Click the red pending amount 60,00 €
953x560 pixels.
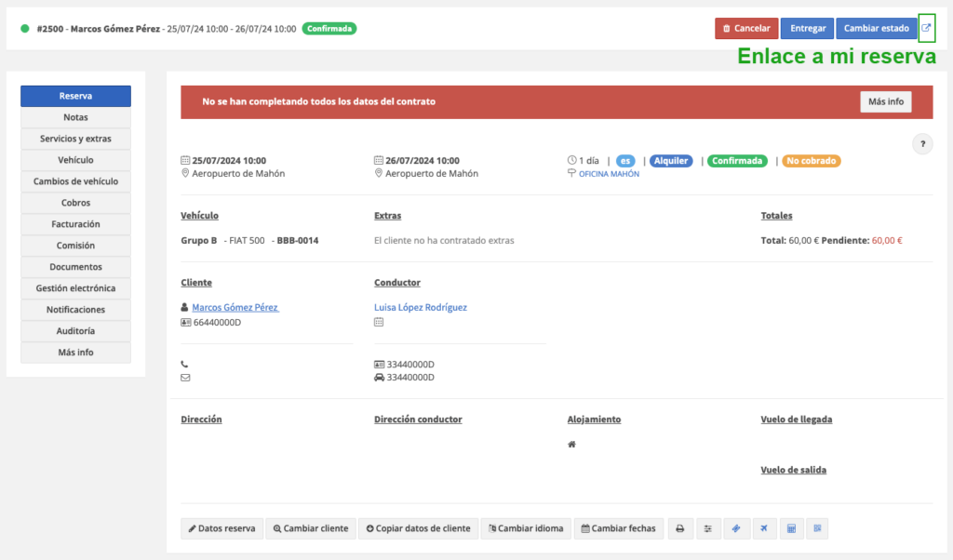pyautogui.click(x=887, y=241)
